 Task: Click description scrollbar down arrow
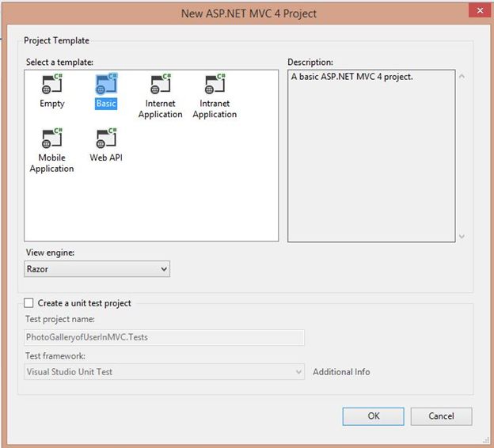coord(462,237)
